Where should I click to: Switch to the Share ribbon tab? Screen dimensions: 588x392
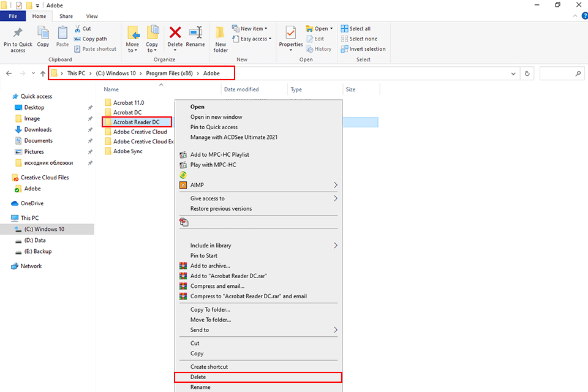click(66, 16)
